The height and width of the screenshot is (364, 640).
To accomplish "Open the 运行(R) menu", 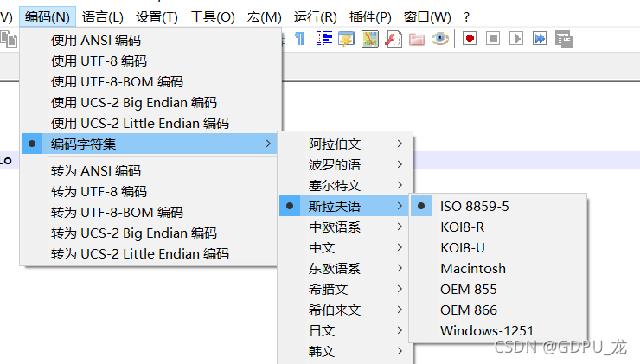I will [315, 17].
